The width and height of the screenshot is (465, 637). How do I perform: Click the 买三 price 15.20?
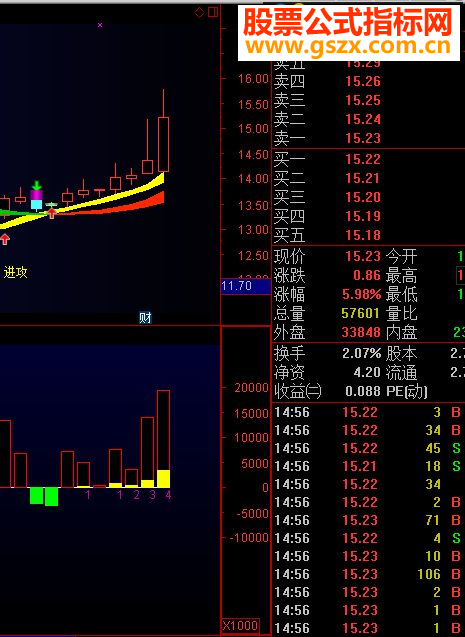pyautogui.click(x=363, y=197)
